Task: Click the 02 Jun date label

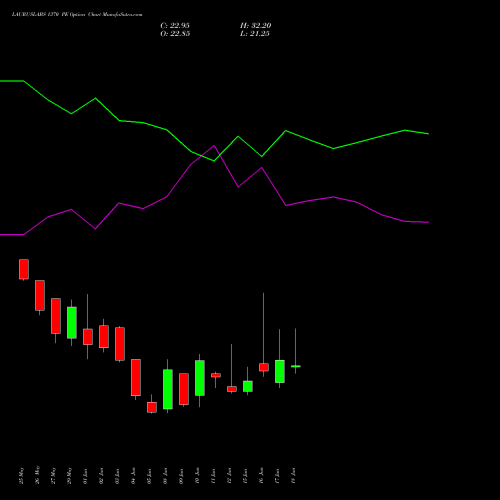Action: click(102, 476)
